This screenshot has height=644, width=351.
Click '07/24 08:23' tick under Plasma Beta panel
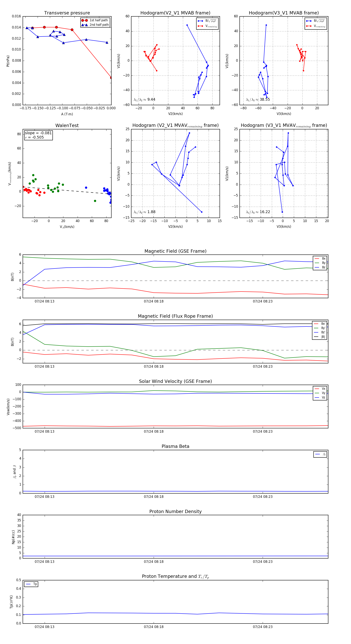click(x=262, y=497)
